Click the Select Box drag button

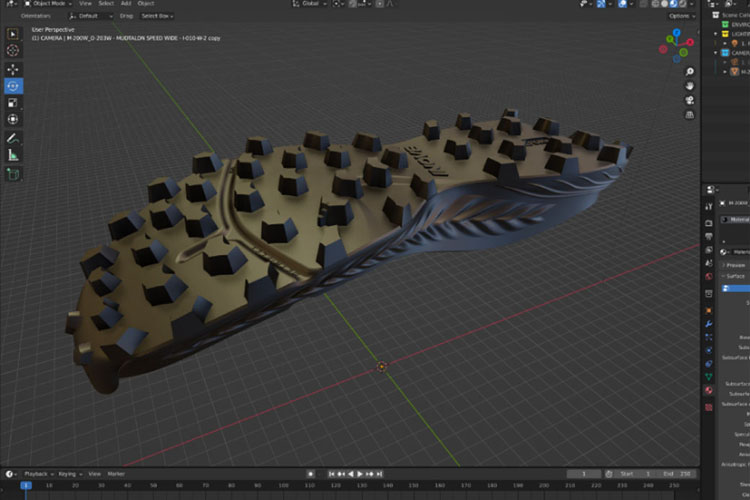[156, 16]
